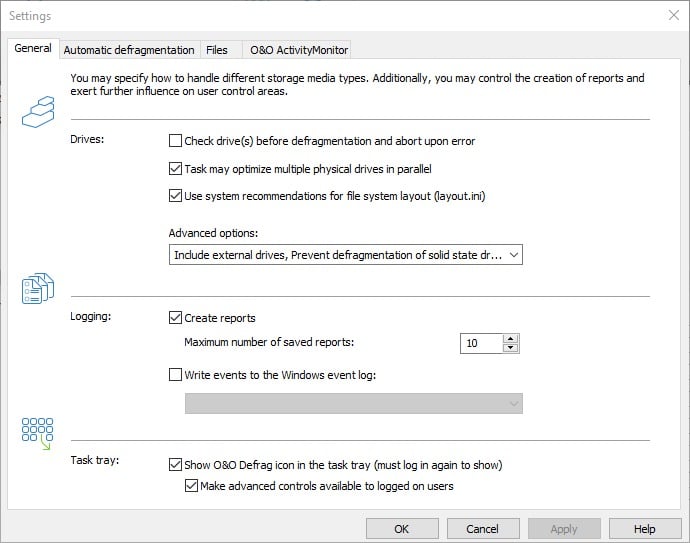Viewport: 690px width, 543px height.
Task: Confirm settings with the OK button
Action: pyautogui.click(x=402, y=529)
